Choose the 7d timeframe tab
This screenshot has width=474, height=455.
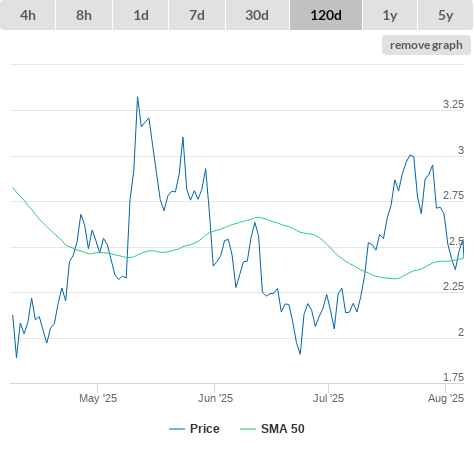pos(197,15)
